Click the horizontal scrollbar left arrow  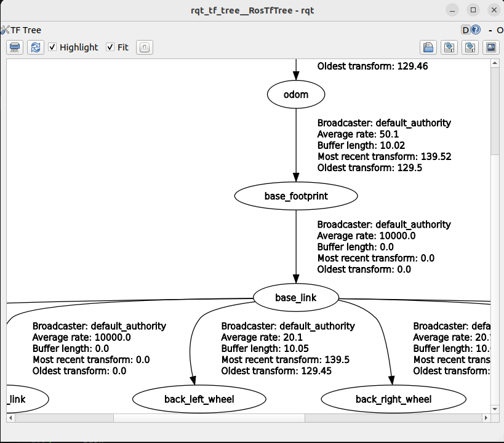pos(11,418)
